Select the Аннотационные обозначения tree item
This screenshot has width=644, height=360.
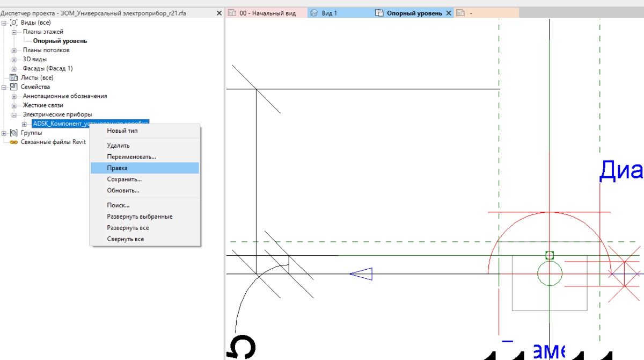pos(64,96)
